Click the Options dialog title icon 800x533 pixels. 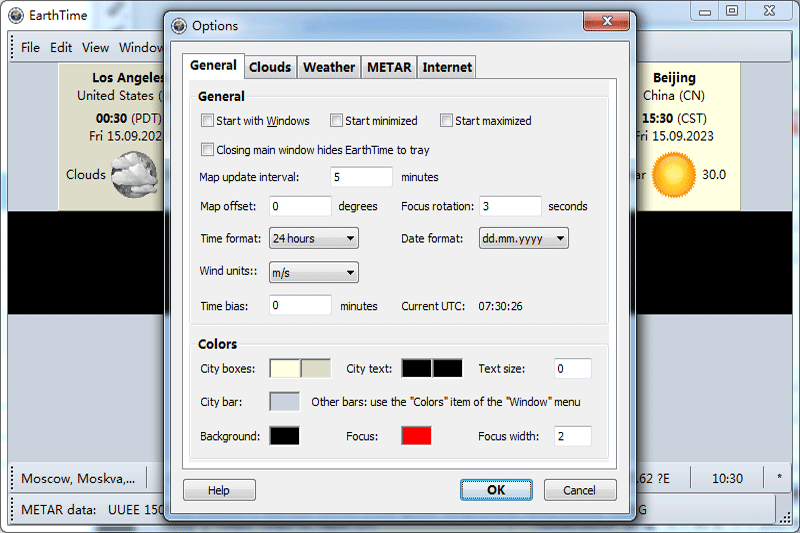tap(178, 26)
